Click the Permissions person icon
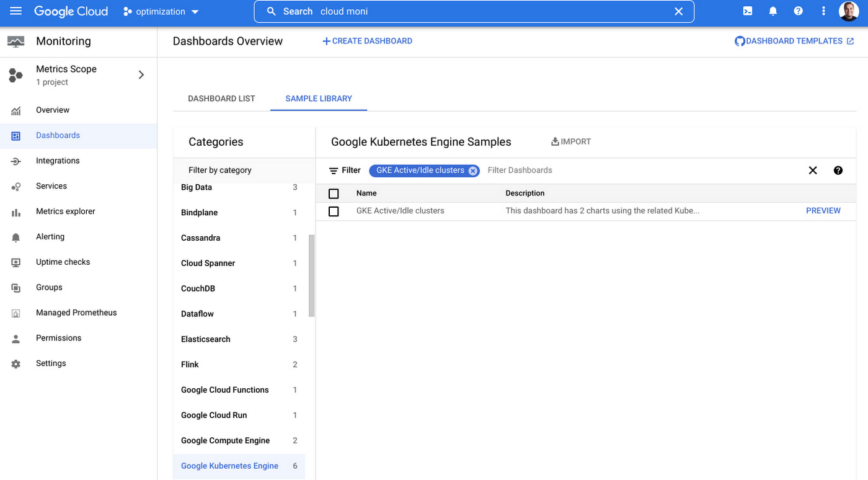 16,339
